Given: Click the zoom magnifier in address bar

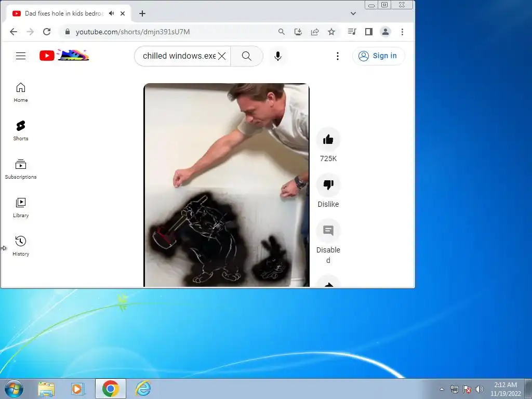Looking at the screenshot, I should click(281, 32).
